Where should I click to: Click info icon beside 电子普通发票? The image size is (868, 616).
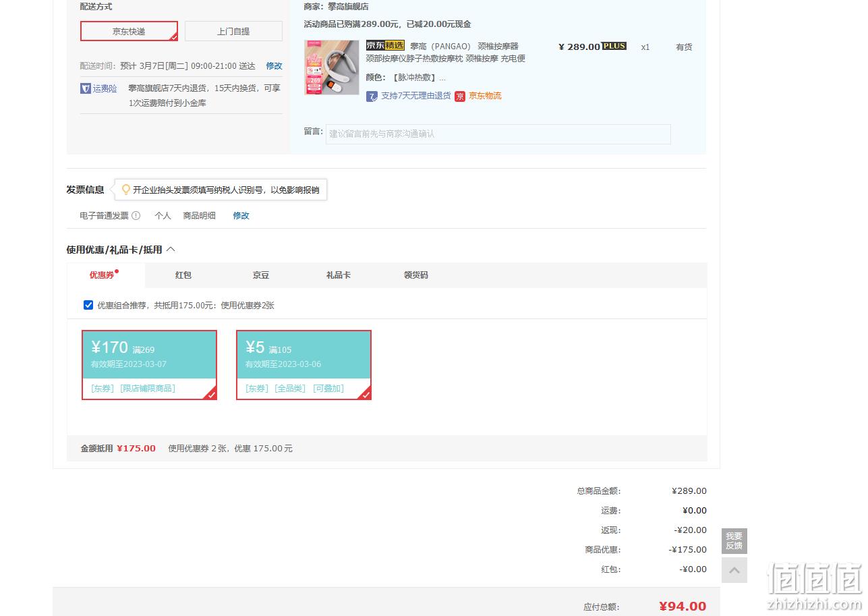click(x=136, y=216)
